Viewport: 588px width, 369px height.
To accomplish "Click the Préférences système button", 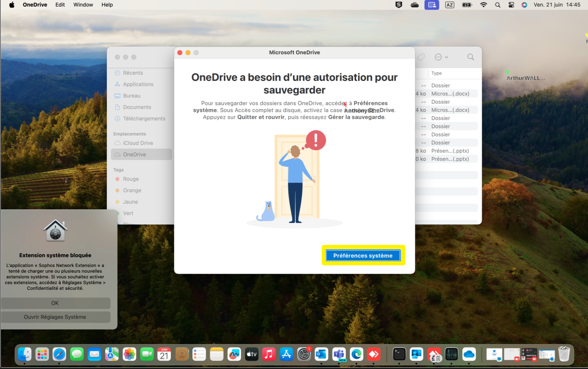I will click(x=363, y=256).
